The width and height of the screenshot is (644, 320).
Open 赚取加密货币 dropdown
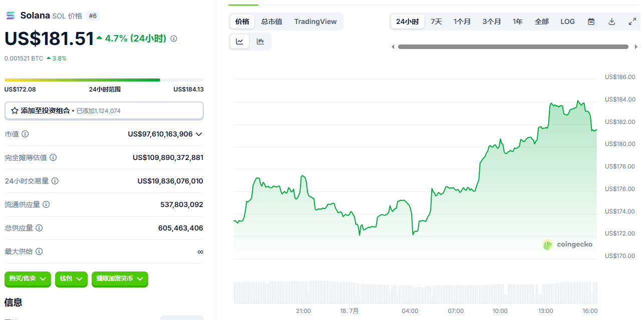click(x=120, y=278)
